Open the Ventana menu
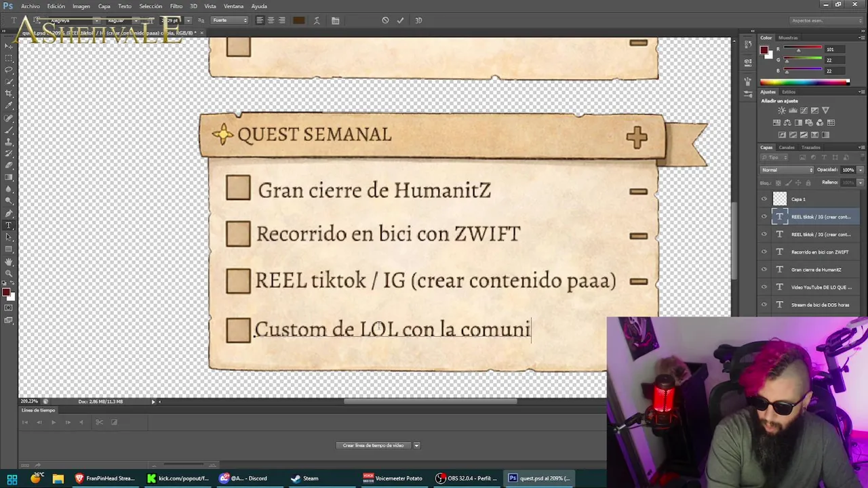The width and height of the screenshot is (868, 488). (233, 6)
